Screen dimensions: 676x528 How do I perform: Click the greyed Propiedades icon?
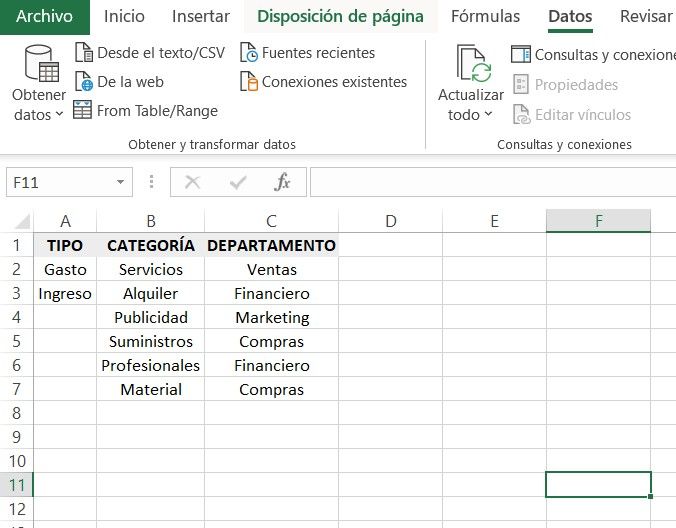(x=521, y=84)
